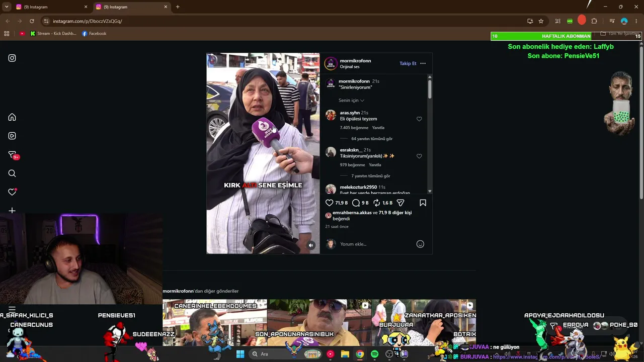Open the esrakskn__ commenter profile
The image size is (644, 362).
pos(351,150)
